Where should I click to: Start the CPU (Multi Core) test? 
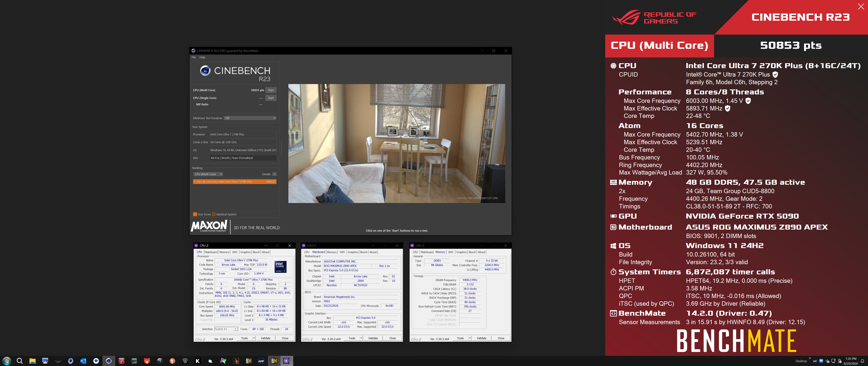click(x=271, y=90)
